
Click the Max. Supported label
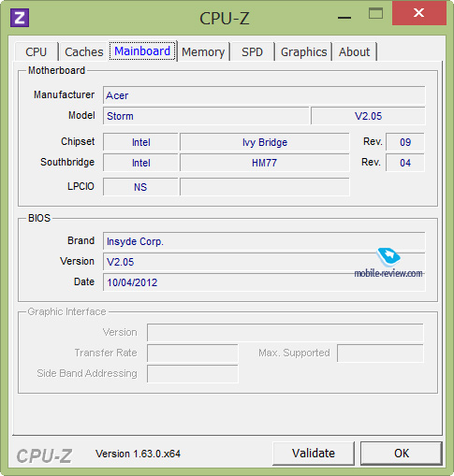click(294, 353)
